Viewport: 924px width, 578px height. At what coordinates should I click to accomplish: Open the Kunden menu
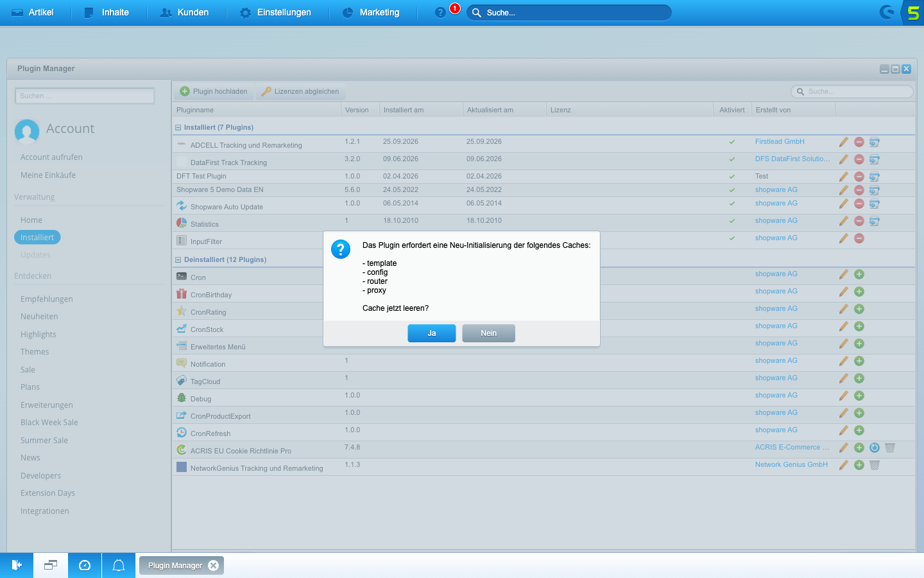[185, 12]
